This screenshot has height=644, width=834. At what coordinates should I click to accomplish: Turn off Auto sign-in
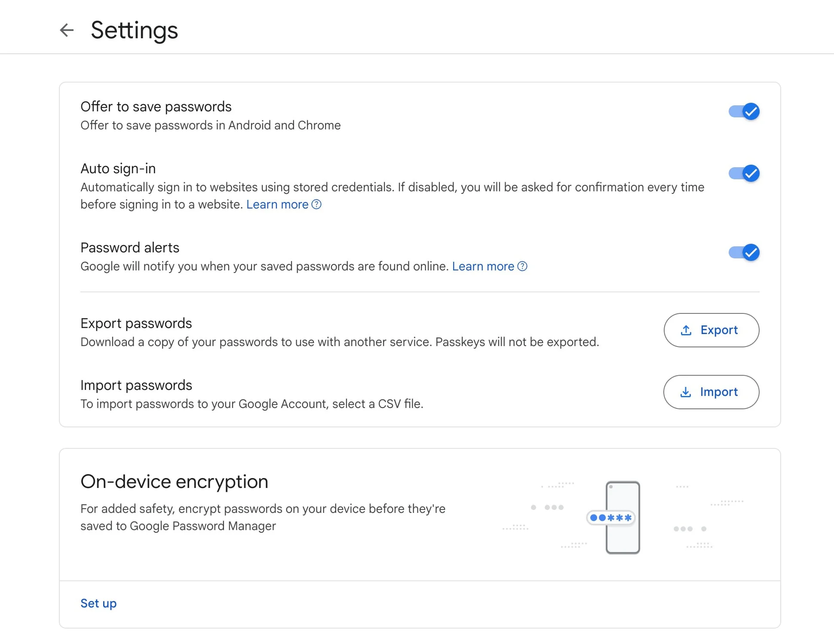tap(744, 174)
